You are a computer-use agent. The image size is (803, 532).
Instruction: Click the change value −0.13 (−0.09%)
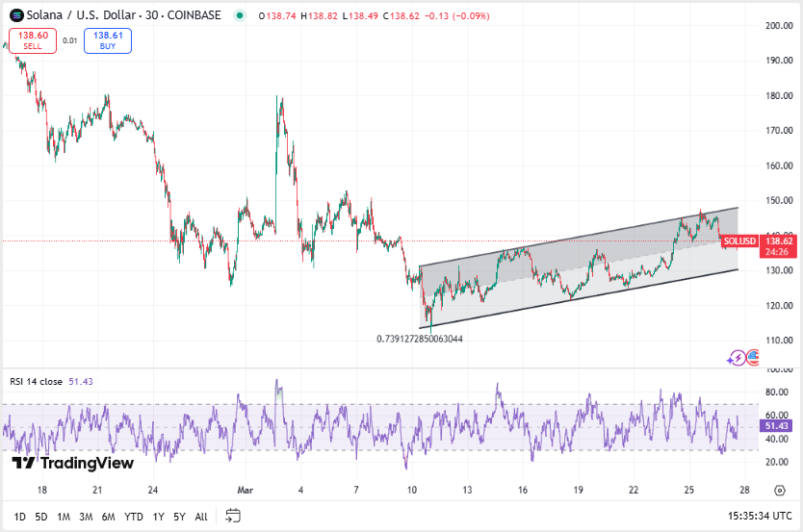tap(457, 15)
